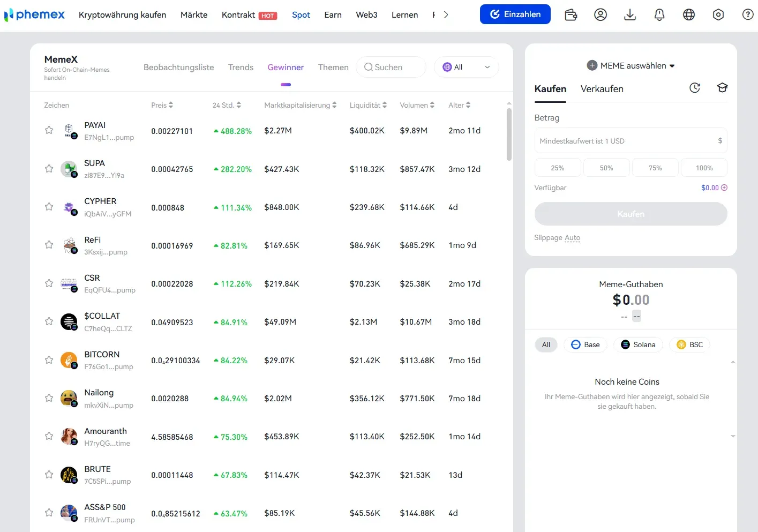758x532 pixels.
Task: Open the tutorial graduation cap icon
Action: 722,88
